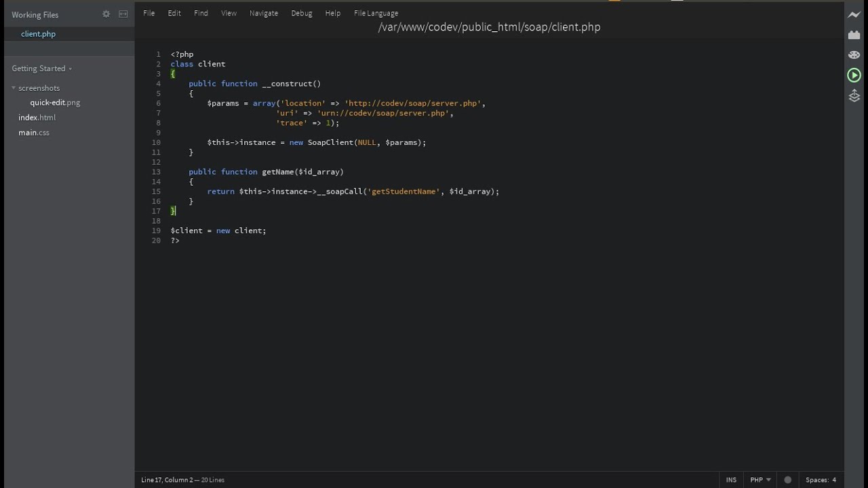Open the Edit menu
868x488 pixels.
pyautogui.click(x=174, y=13)
